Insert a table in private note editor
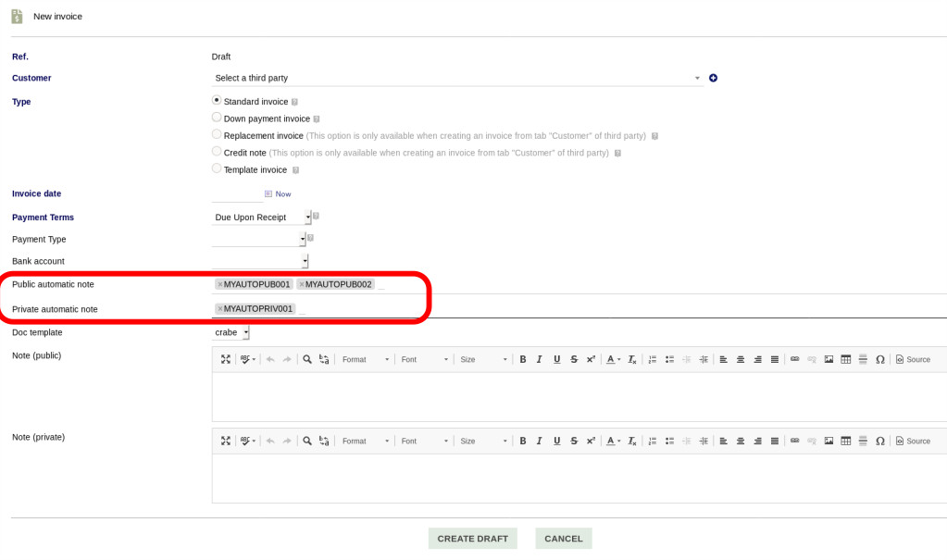This screenshot has width=947, height=560. point(845,441)
